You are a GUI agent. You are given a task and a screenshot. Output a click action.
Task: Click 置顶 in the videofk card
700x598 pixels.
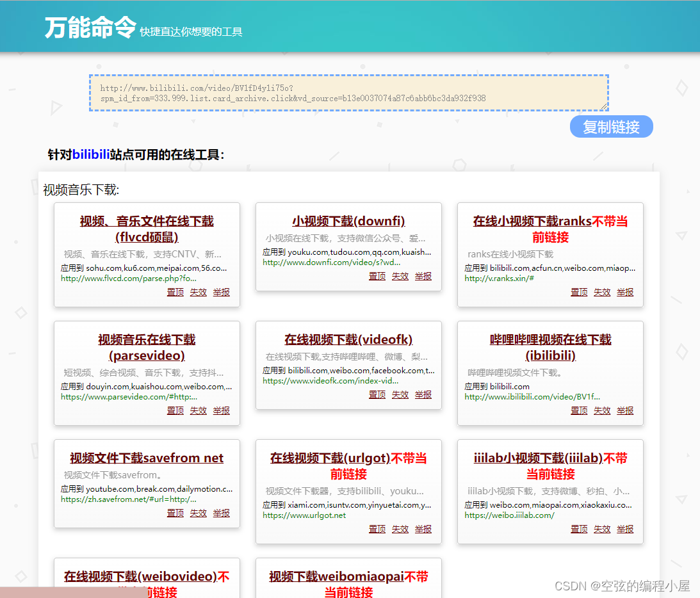[x=377, y=394]
